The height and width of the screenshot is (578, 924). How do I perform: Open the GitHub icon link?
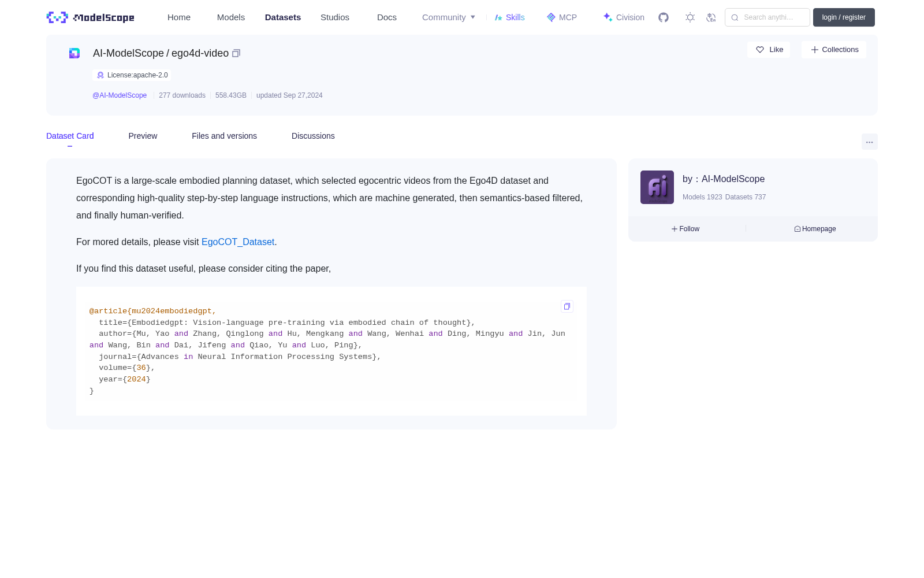pos(664,17)
